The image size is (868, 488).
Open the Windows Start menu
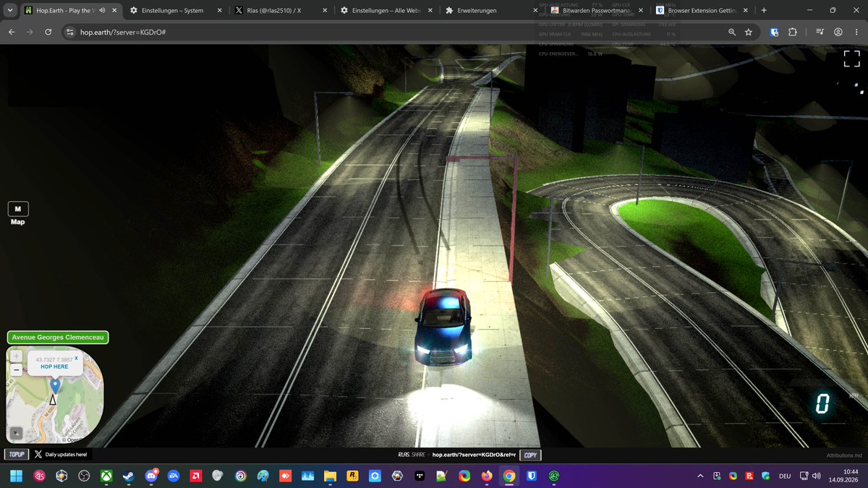click(17, 476)
